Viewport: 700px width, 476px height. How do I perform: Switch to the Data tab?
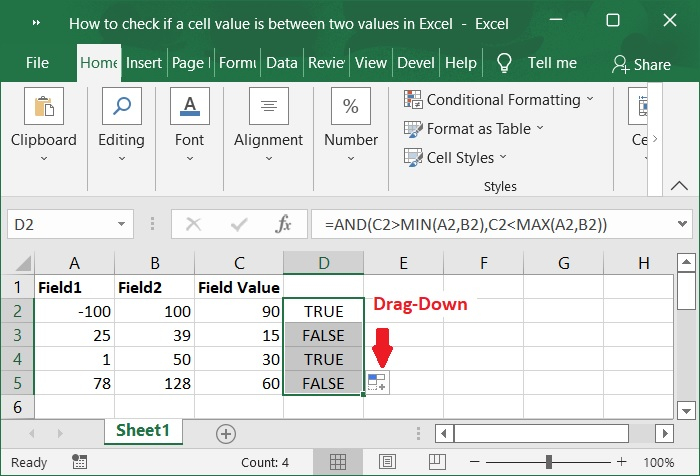pos(282,63)
